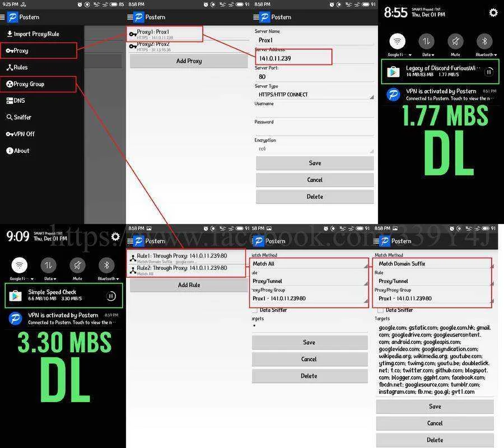This screenshot has width=504, height=448.
Task: Toggle Wi-Fi in the 9:09 quick settings
Action: 19,265
